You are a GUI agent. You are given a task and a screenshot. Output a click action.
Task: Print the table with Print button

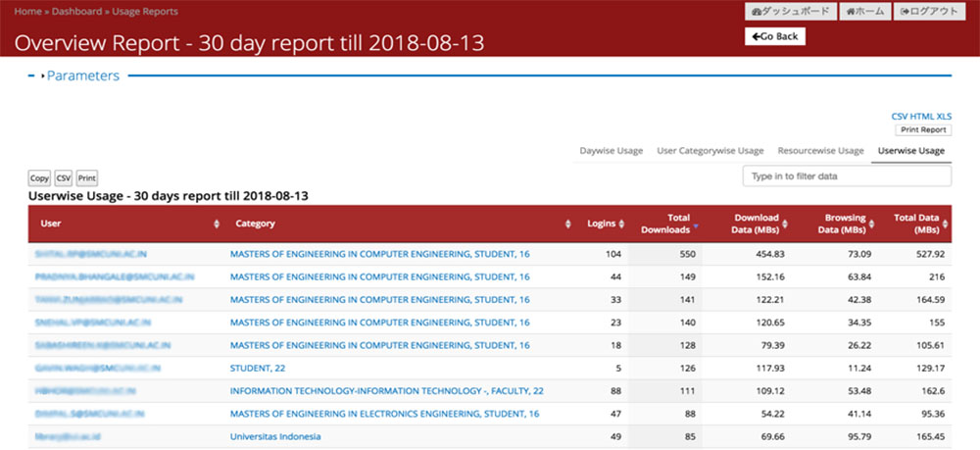pyautogui.click(x=87, y=178)
